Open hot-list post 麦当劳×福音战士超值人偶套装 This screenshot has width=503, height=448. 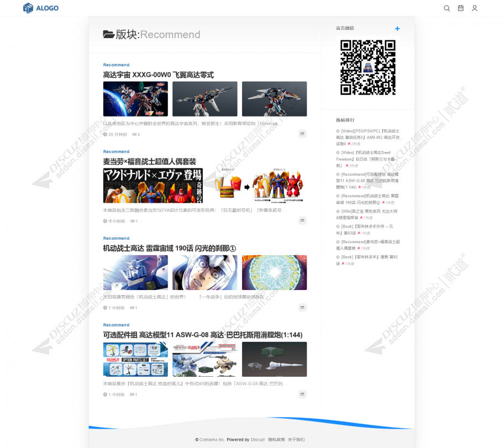pos(368,245)
